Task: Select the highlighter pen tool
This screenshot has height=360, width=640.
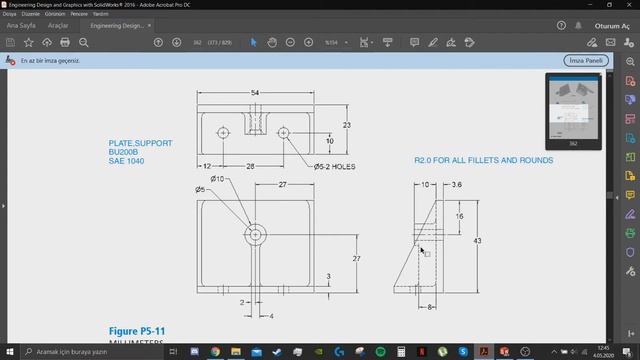Action: 433,42
